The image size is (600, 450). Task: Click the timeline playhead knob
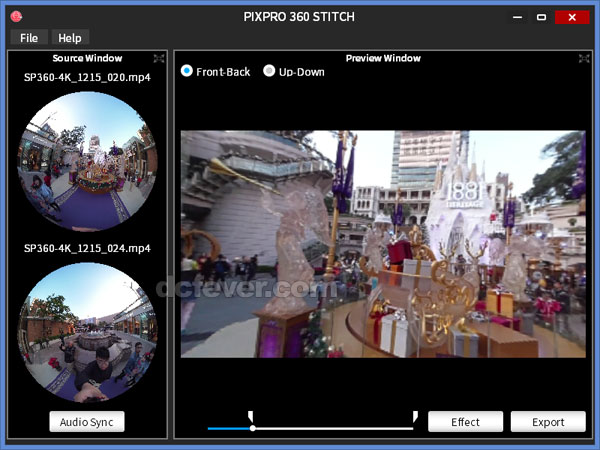(252, 428)
